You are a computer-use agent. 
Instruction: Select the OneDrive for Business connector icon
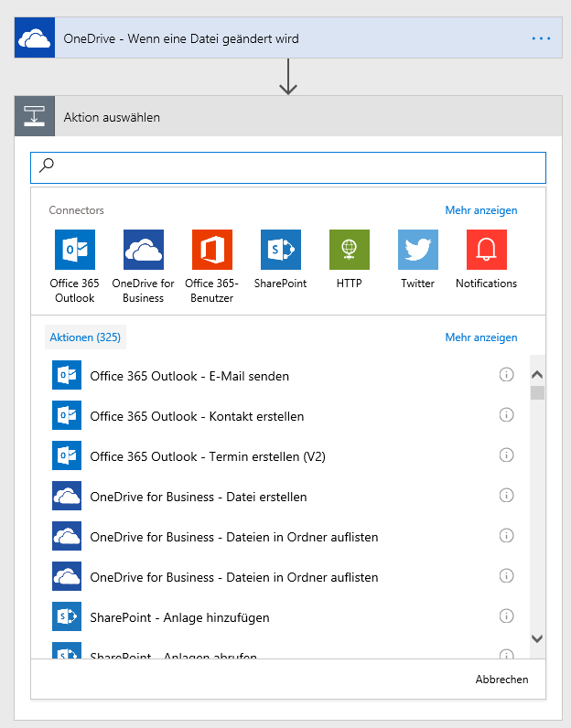coord(144,250)
